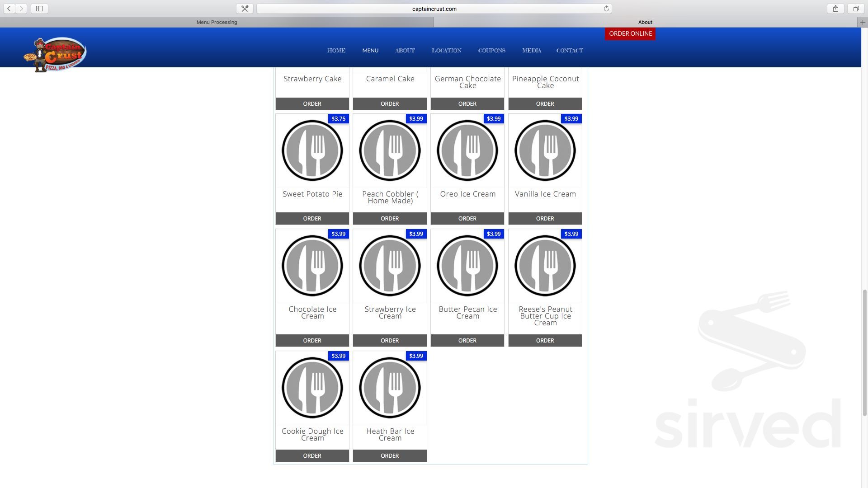The height and width of the screenshot is (488, 868).
Task: Click the fork and knife extension icon
Action: pyautogui.click(x=245, y=9)
